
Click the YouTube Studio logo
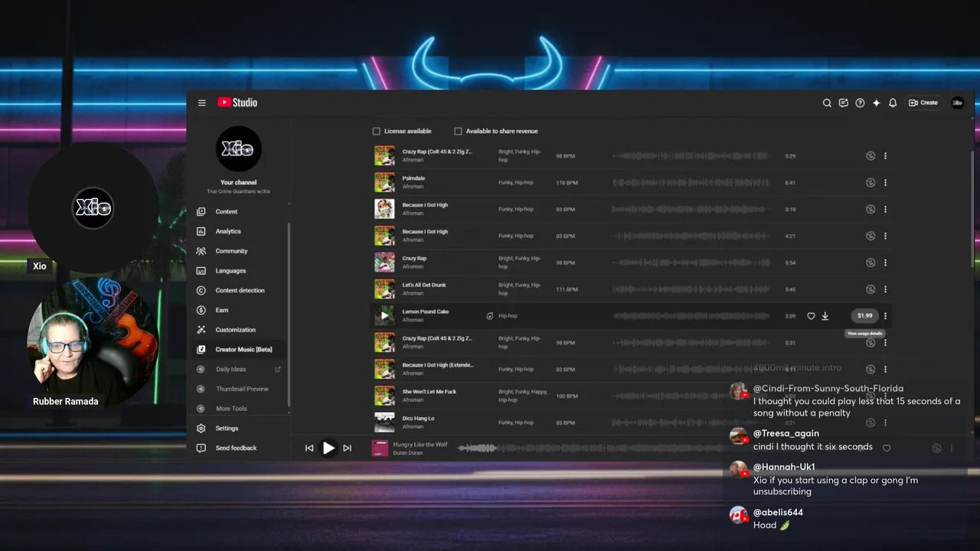coord(237,103)
